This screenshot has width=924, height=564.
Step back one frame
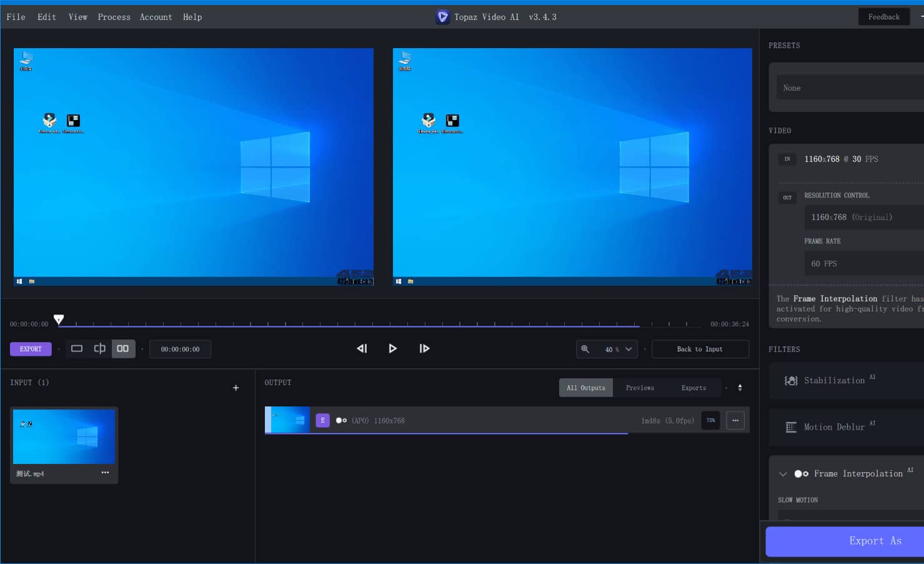362,349
